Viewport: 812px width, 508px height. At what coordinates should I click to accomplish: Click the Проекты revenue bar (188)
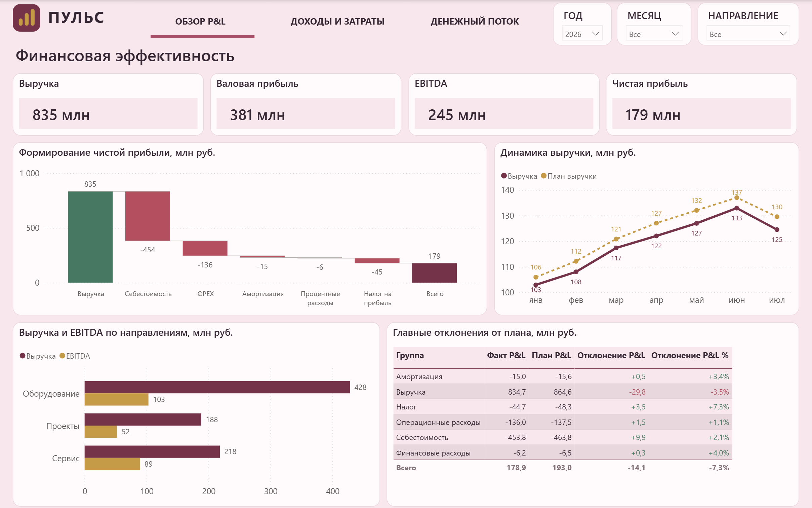(143, 420)
